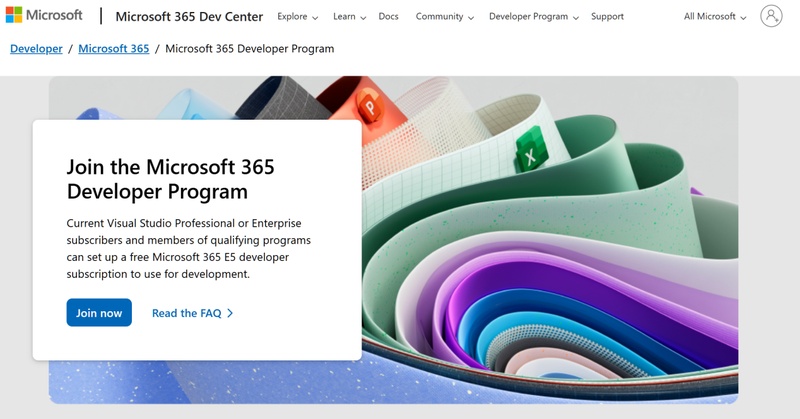Go to Developer breadcrumb link
This screenshot has width=800, height=419.
pos(36,48)
